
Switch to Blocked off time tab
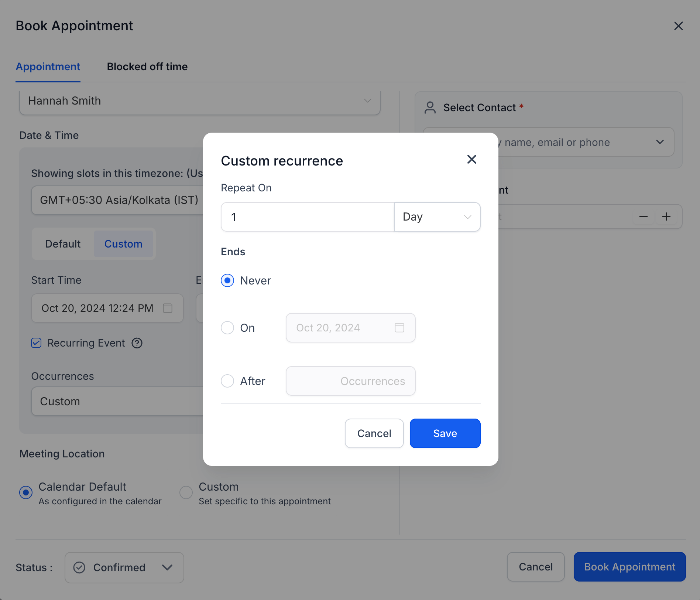pyautogui.click(x=147, y=67)
